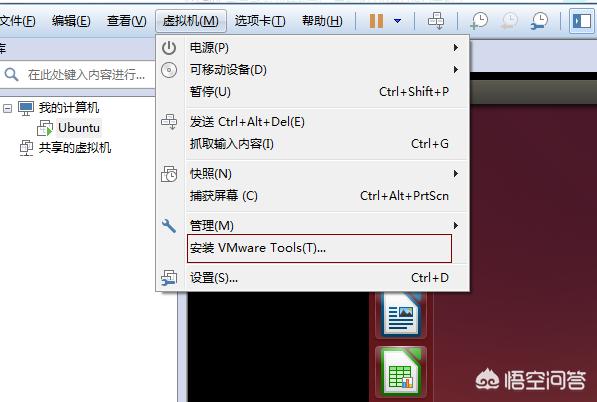Open the 选项卡(T) menu in menu bar
Screen dimensions: 597x402
pos(260,21)
